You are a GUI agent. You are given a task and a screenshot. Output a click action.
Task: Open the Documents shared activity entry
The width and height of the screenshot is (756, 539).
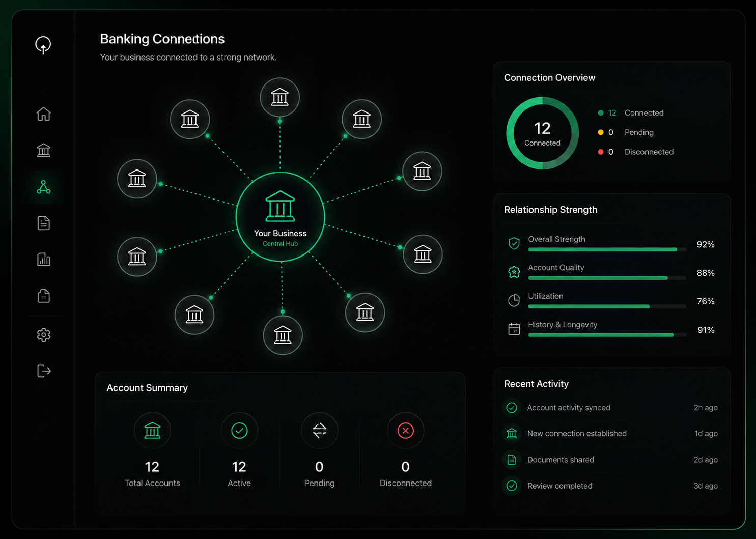pos(611,460)
